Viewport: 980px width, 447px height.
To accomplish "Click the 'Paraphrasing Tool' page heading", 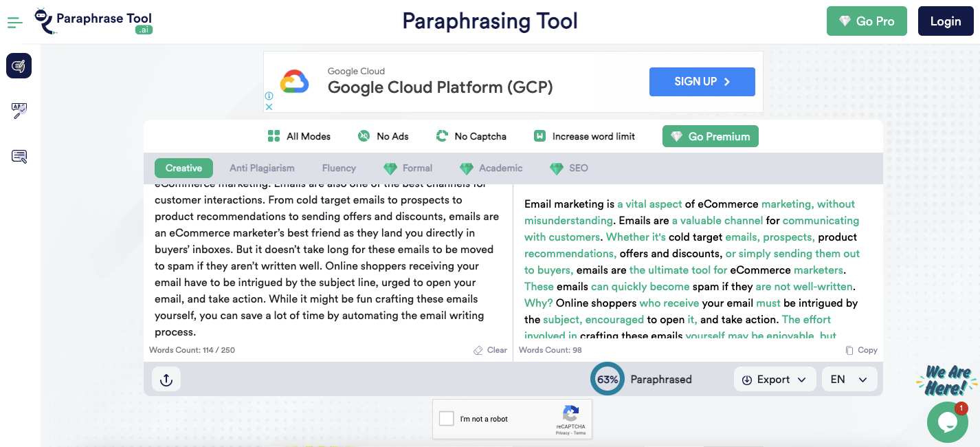I will tap(490, 21).
